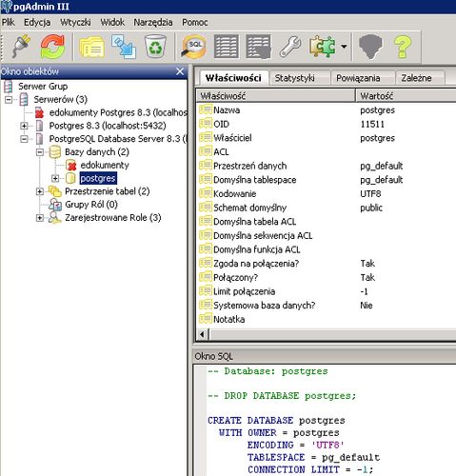Open the maintenance wrench icon
The width and height of the screenshot is (456, 476).
(290, 47)
